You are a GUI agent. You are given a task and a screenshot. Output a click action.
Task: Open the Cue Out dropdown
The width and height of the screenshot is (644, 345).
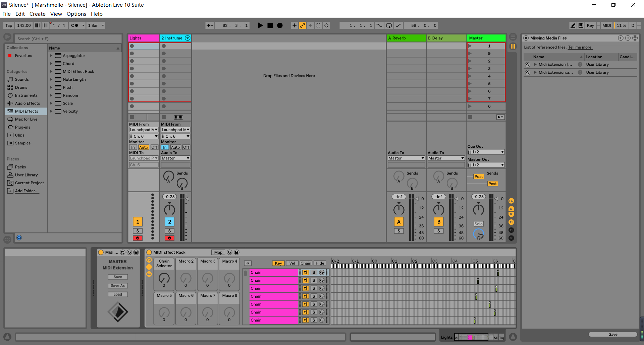tap(486, 152)
